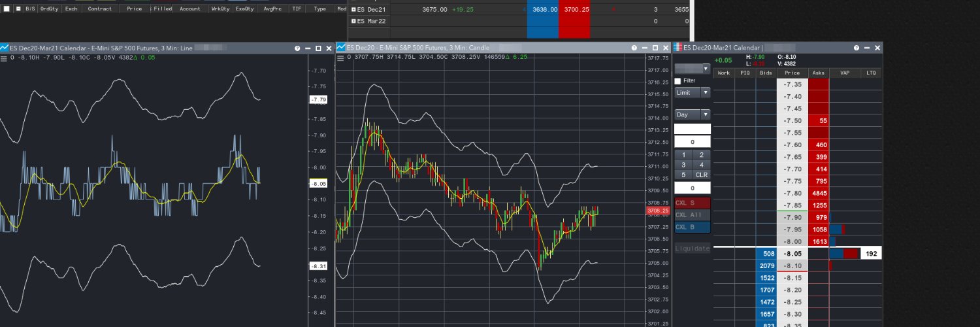
Task: Enable the Filter checkbox in the DOM ladder
Action: click(678, 80)
